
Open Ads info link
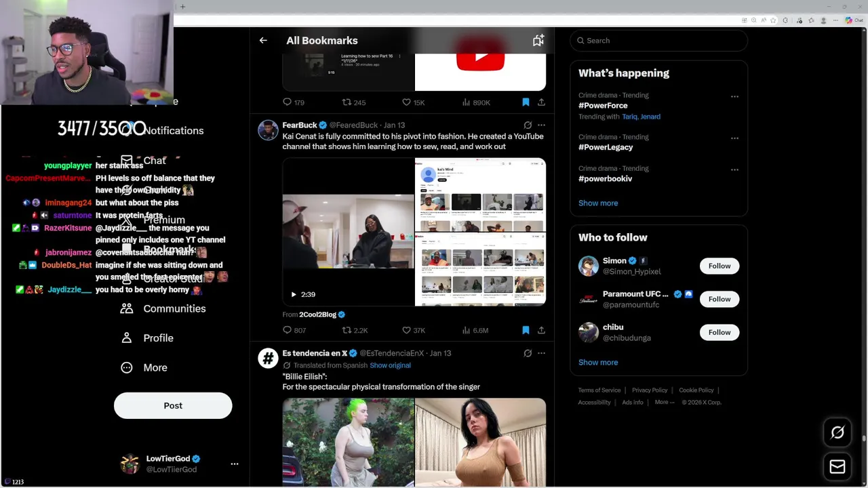tap(633, 403)
